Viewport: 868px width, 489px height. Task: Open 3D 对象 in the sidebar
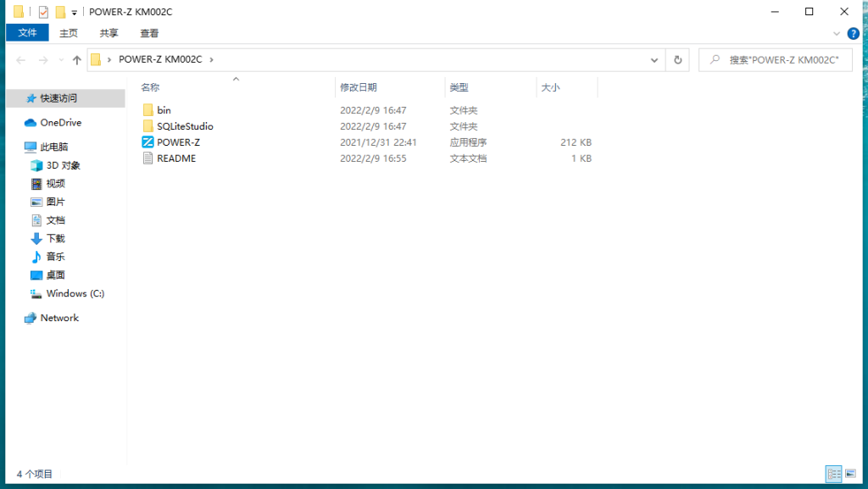coord(55,165)
